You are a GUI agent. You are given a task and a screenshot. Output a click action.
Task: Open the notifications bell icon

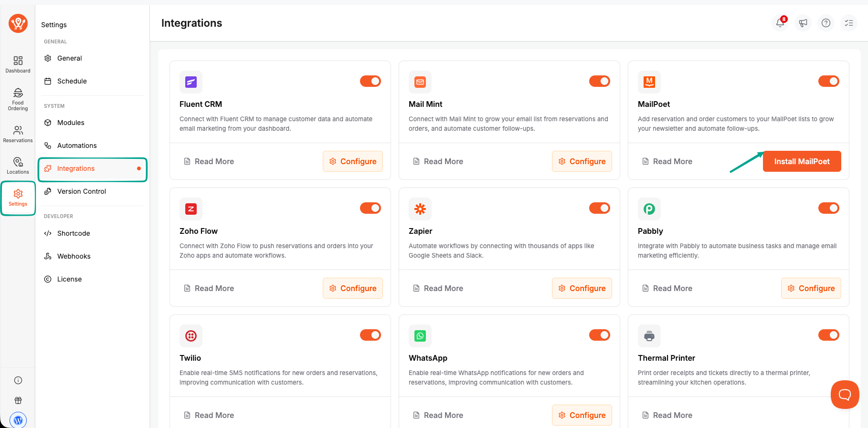click(780, 23)
